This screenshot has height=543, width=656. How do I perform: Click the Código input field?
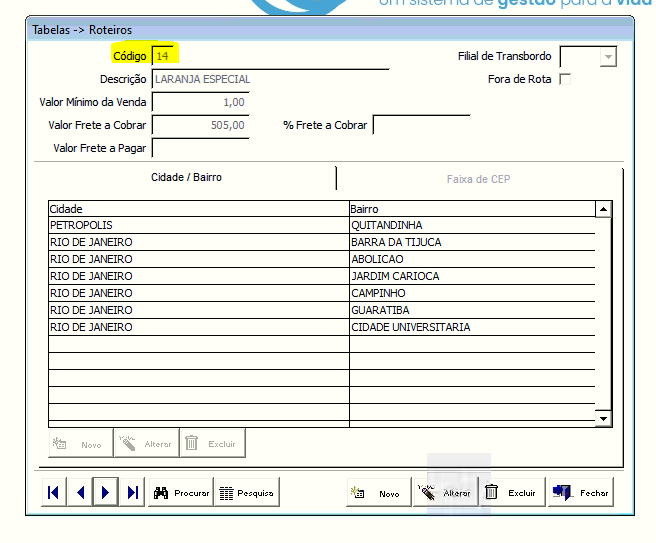coord(268,57)
